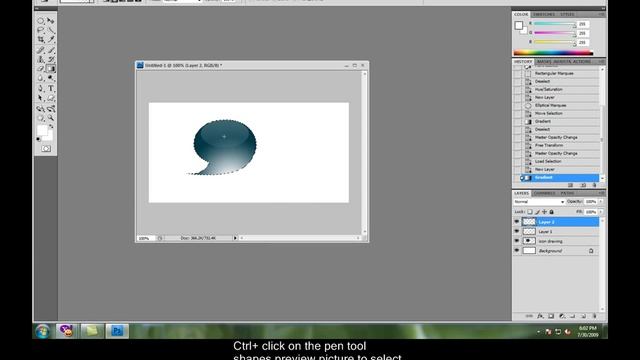The width and height of the screenshot is (640, 360).
Task: Select the Healing Brush tool
Action: 40,50
